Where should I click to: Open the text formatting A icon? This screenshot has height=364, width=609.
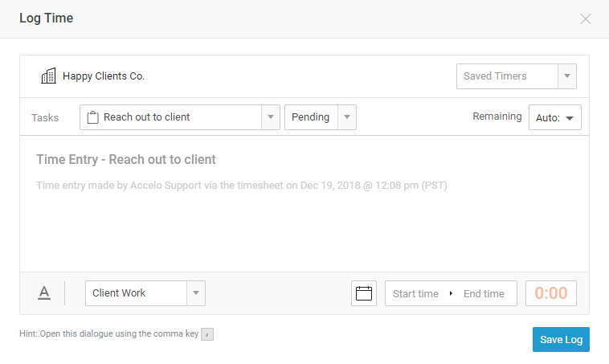[x=44, y=293]
